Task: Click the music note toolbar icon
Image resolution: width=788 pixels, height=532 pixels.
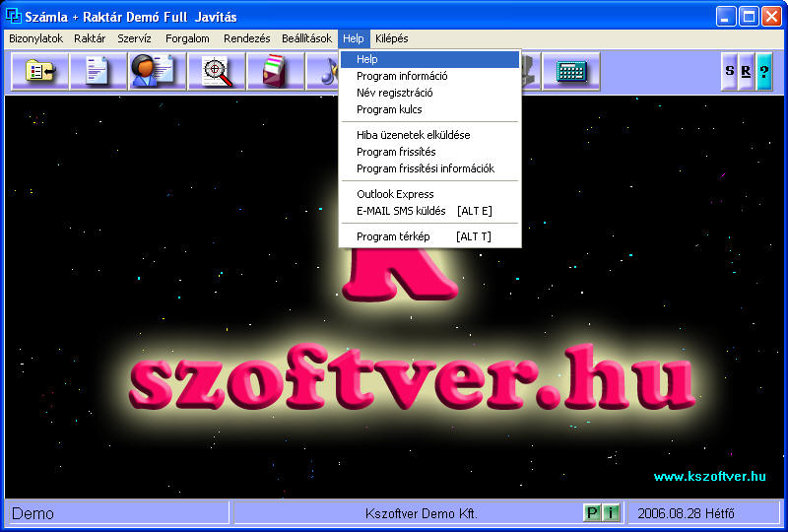Action: click(323, 71)
